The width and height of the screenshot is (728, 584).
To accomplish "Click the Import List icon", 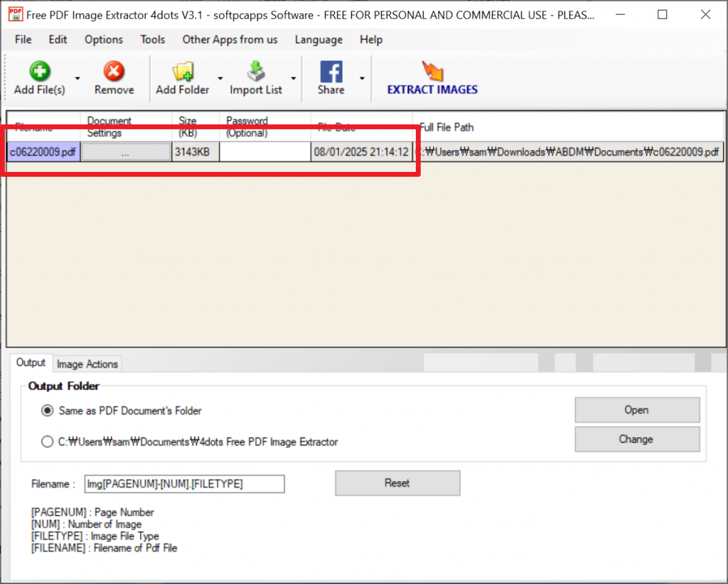I will (256, 71).
